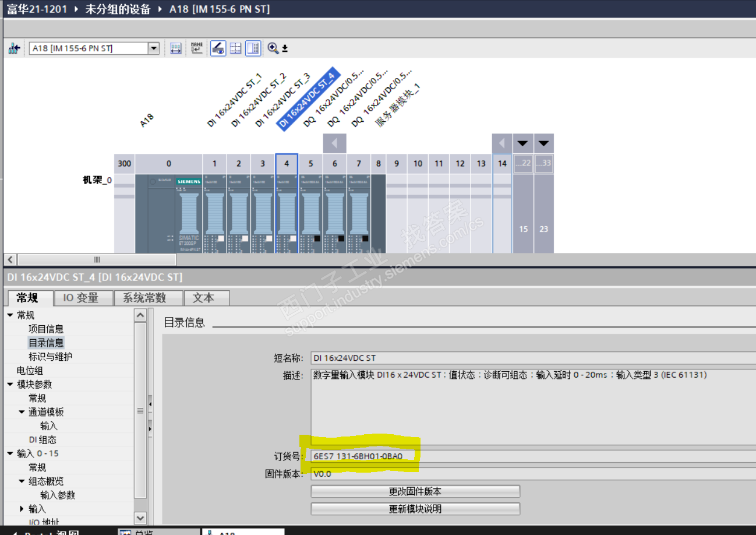Click empty slot number 9 header

point(397,164)
